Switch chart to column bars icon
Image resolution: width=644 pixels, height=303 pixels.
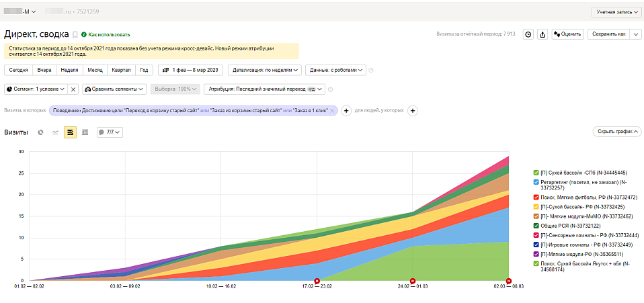(85, 132)
